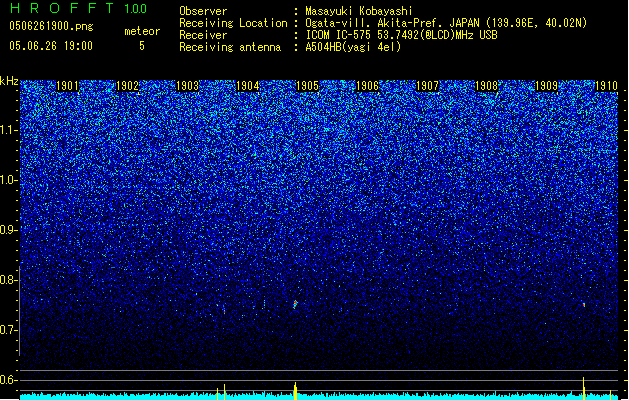Click the ICOM IC-575 receiver text

[x=401, y=35]
